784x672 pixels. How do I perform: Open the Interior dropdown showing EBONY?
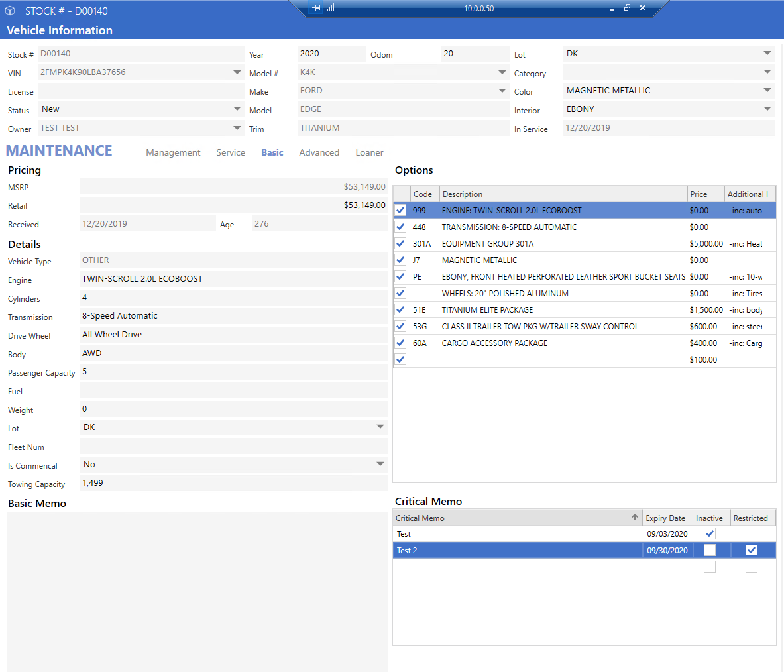767,109
